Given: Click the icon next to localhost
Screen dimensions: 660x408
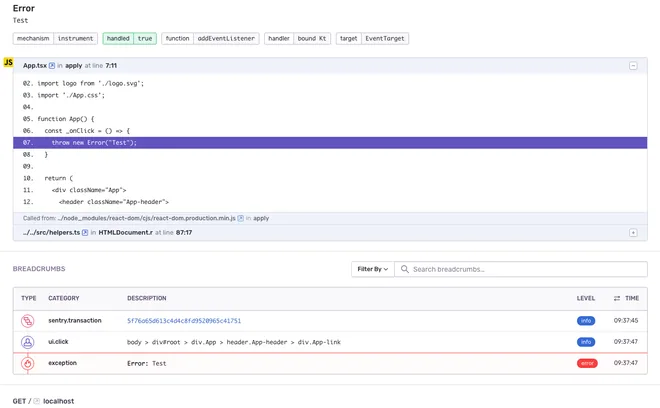Looking at the screenshot, I should (x=37, y=401).
